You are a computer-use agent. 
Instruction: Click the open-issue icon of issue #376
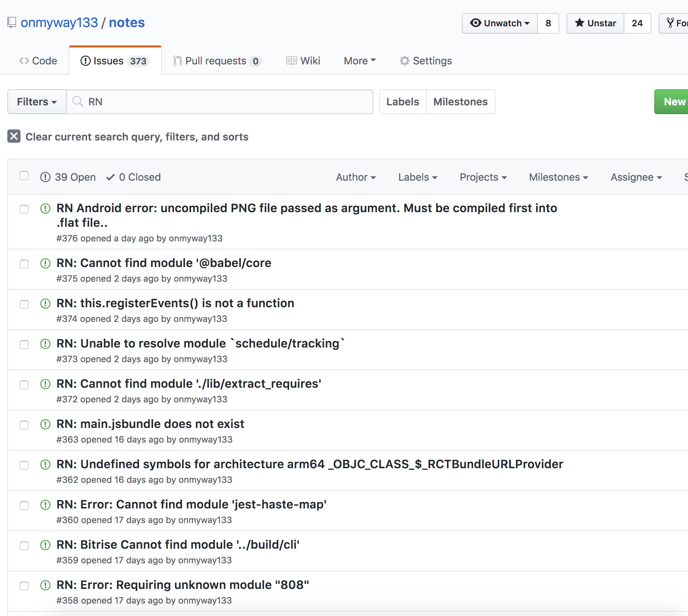pyautogui.click(x=45, y=209)
